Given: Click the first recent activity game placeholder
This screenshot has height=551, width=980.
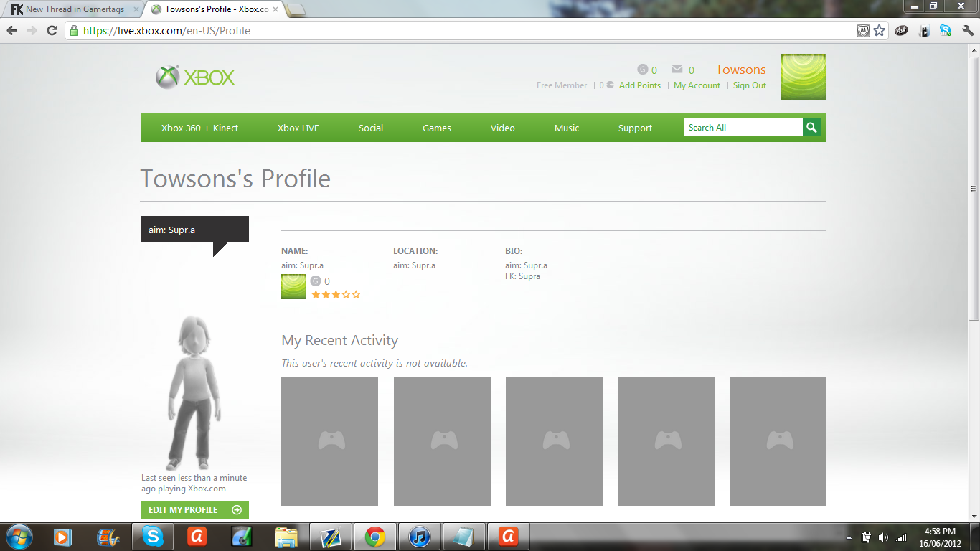Looking at the screenshot, I should [329, 441].
